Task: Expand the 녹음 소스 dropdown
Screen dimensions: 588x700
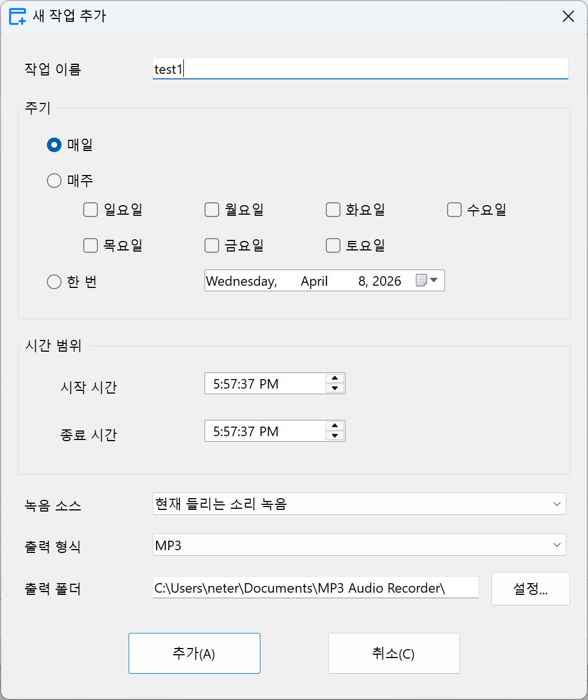Action: click(x=557, y=504)
